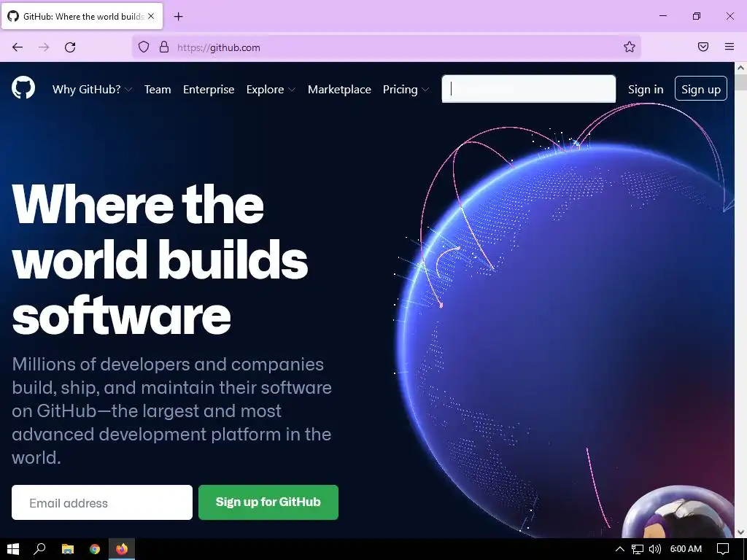Click scrollbar down arrow
Image resolution: width=747 pixels, height=560 pixels.
point(741,532)
